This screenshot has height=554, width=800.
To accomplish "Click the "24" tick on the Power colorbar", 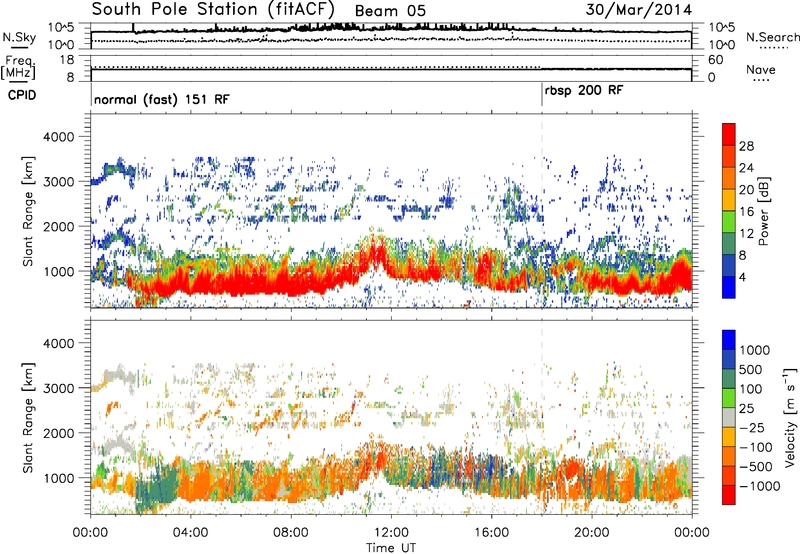I will click(x=746, y=168).
